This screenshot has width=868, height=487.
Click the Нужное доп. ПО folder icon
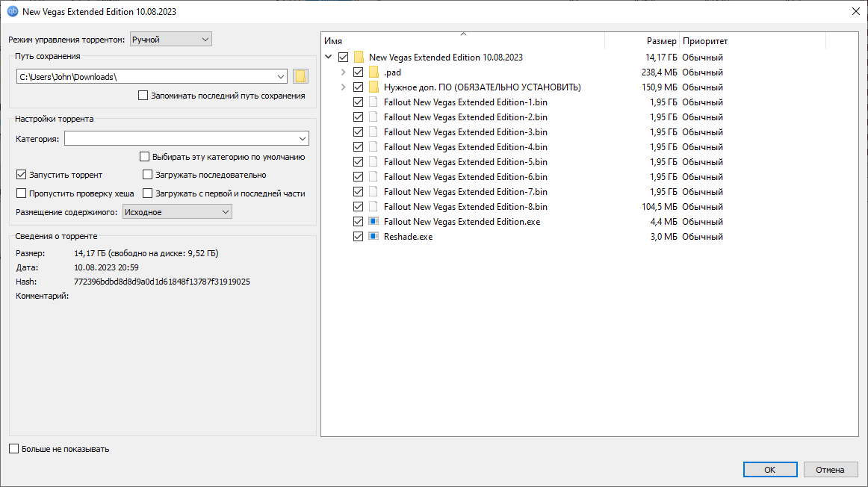coord(373,87)
